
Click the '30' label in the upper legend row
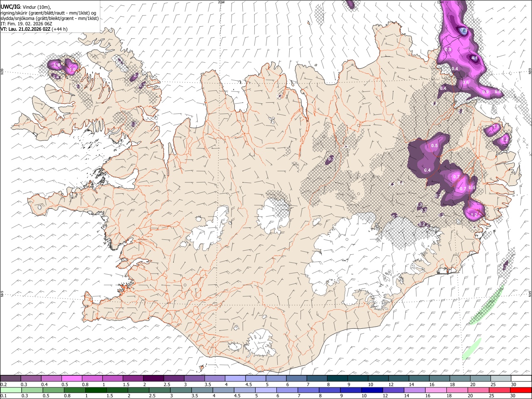(x=513, y=384)
